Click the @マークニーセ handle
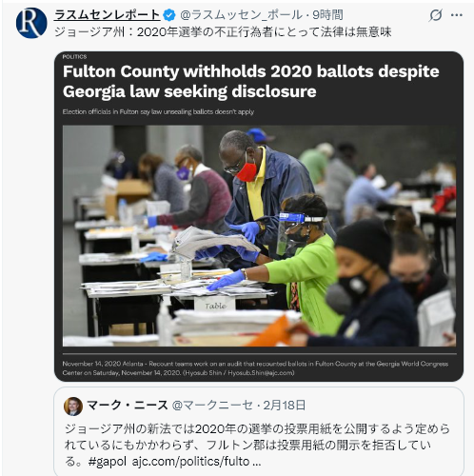 pos(212,406)
